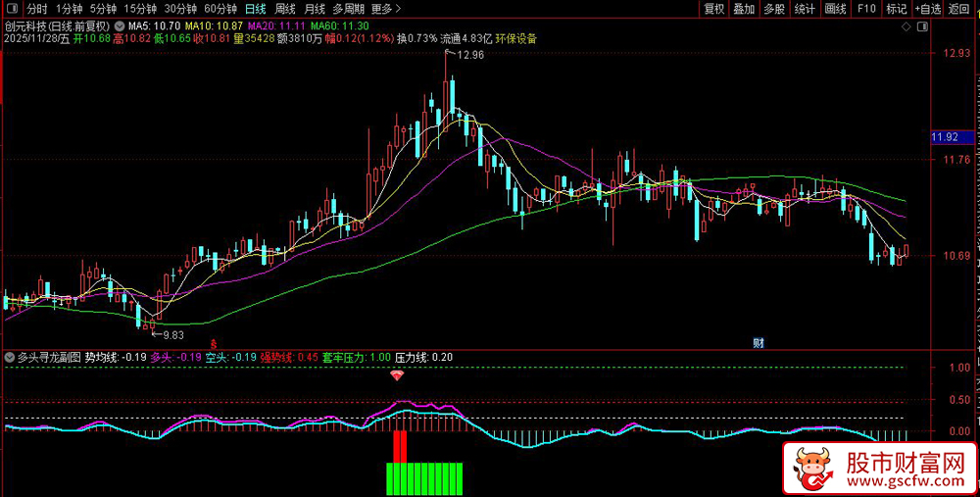This screenshot has width=980, height=497.
Task: Select the 月线 monthly tab
Action: coord(315,9)
